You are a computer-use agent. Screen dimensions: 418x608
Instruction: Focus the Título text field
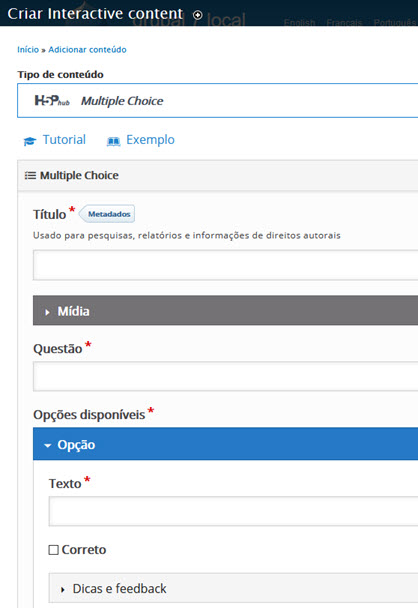(225, 265)
